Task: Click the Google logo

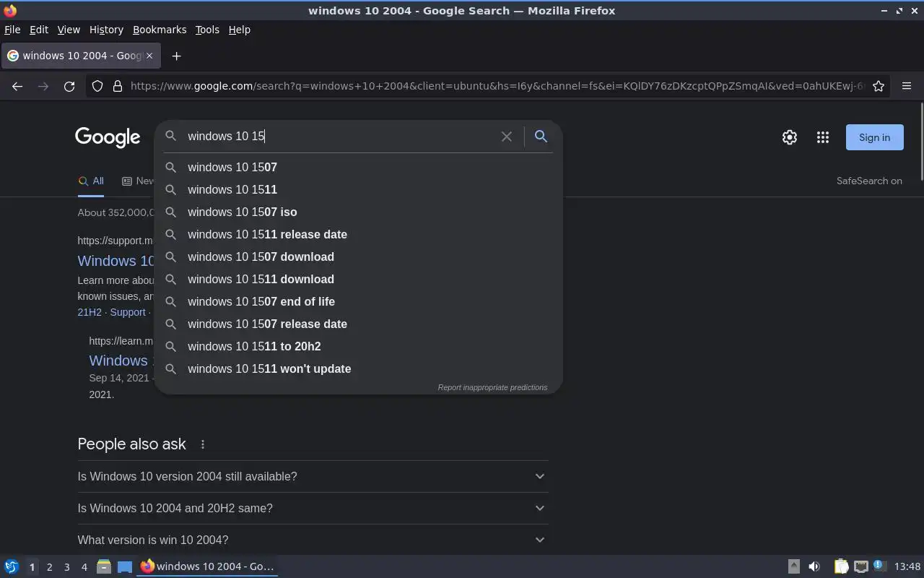Action: [x=108, y=137]
